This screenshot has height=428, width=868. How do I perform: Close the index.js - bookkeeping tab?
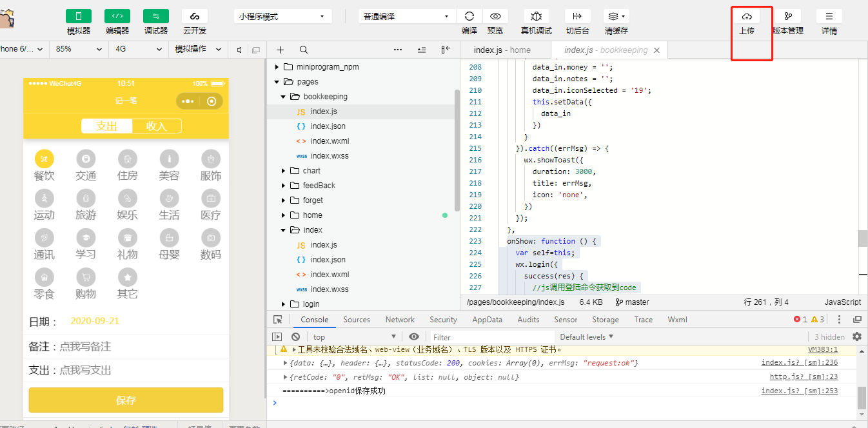(657, 50)
